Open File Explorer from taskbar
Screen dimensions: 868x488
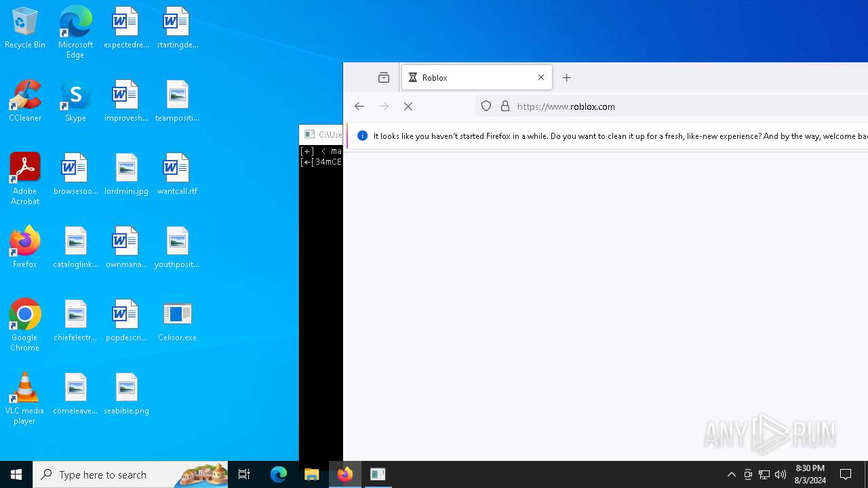(312, 474)
